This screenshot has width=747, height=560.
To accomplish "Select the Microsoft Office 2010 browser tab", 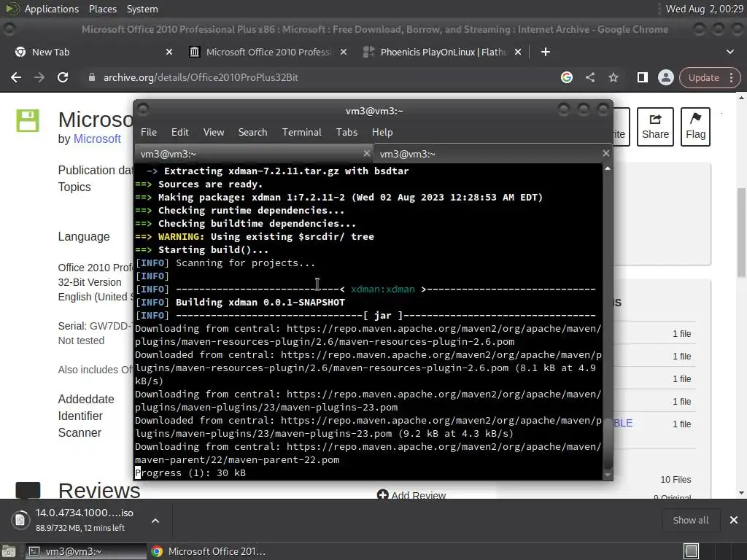I will pos(268,52).
